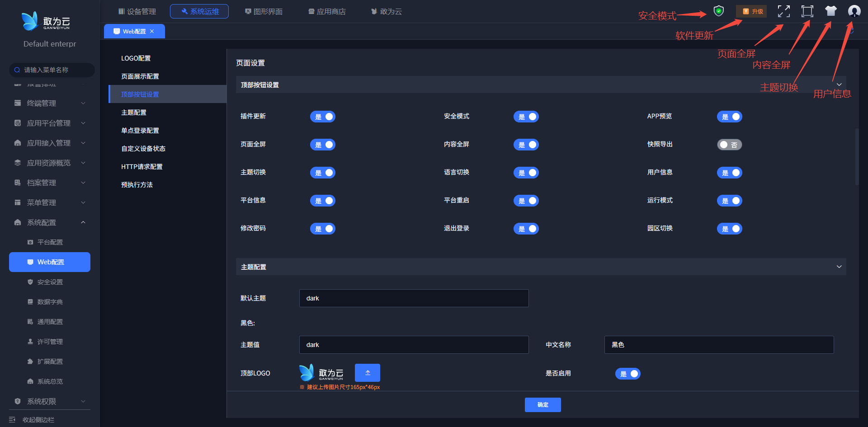
Task: Toggle the 运行模式 switch
Action: coord(730,201)
